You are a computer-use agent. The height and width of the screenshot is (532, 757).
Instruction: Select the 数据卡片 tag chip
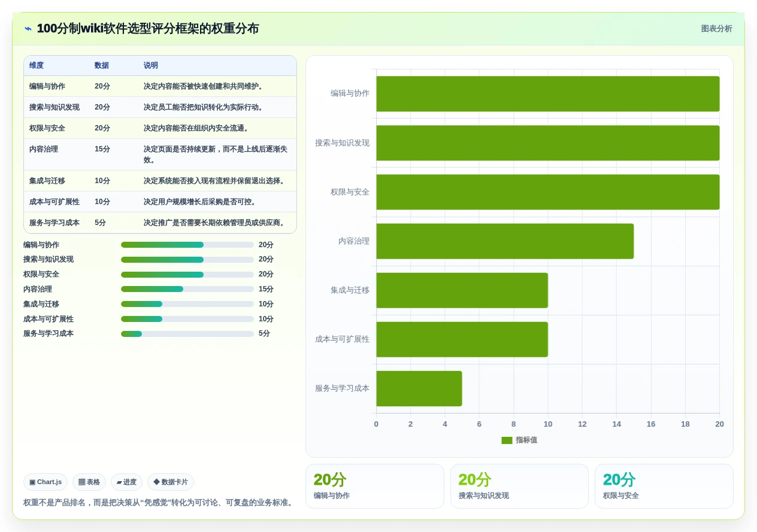[x=170, y=482]
